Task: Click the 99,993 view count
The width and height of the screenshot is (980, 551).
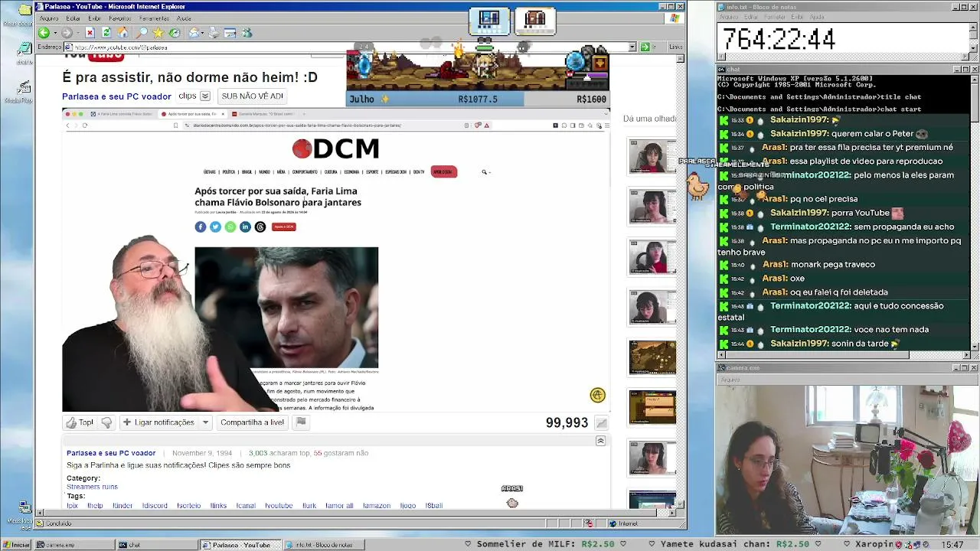Action: (567, 423)
